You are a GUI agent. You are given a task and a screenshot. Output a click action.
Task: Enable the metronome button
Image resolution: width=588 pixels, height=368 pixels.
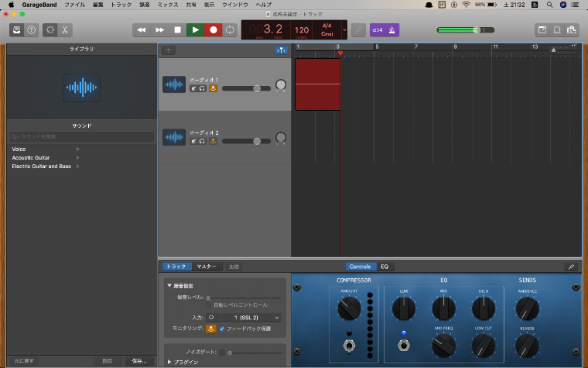[392, 30]
